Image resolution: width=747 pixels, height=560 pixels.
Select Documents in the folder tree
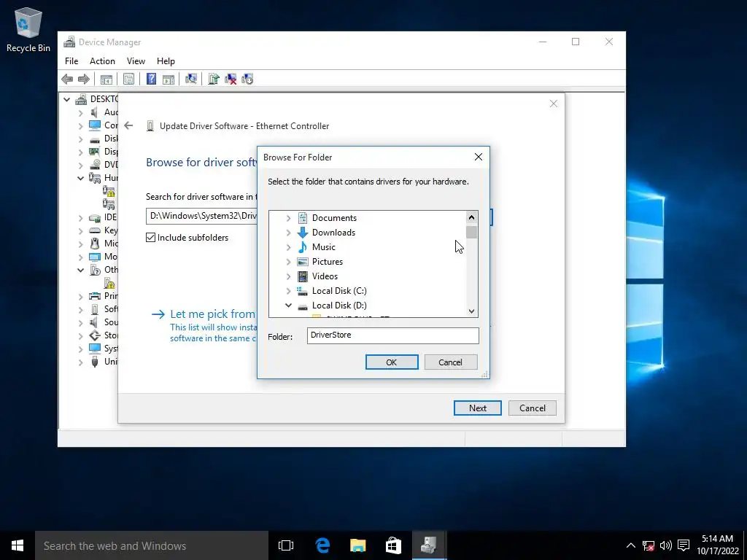334,218
